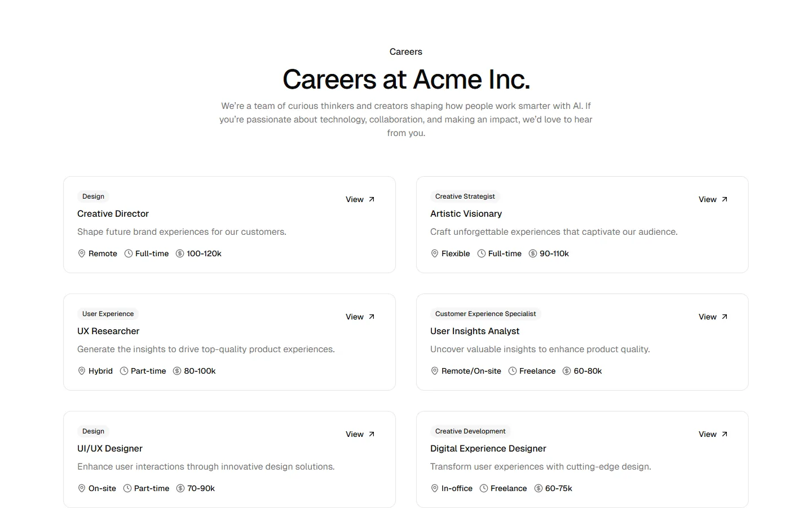Screen dimensions: 812x508
Task: Click the arrow icon next to View on UX Researcher
Action: (x=372, y=316)
